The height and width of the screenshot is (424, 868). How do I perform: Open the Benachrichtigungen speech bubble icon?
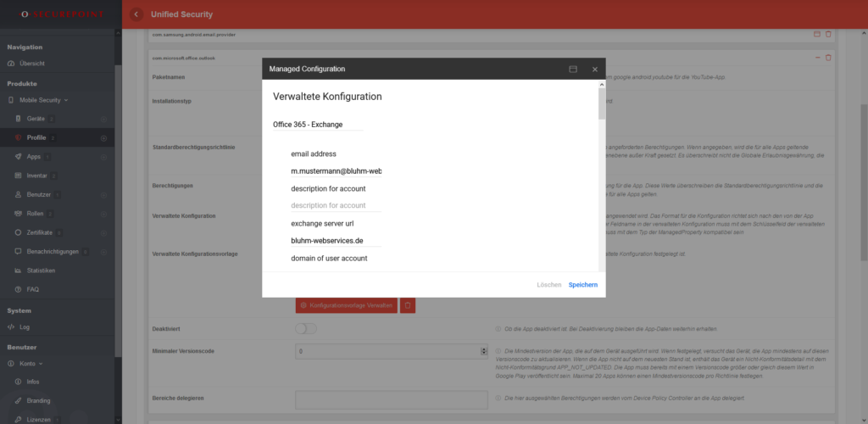click(19, 252)
